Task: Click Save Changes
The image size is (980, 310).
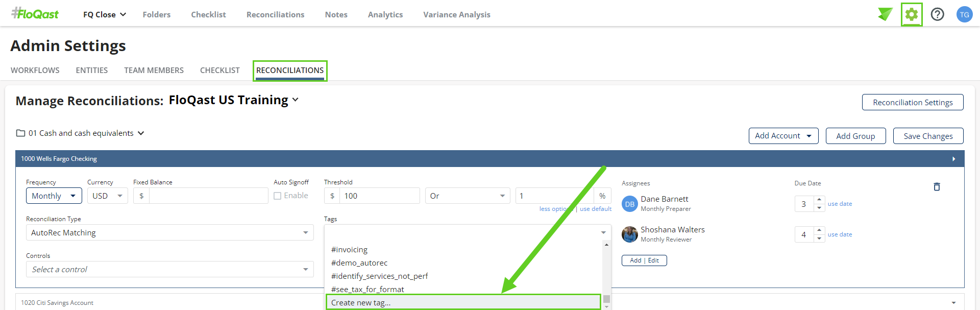Action: click(928, 136)
